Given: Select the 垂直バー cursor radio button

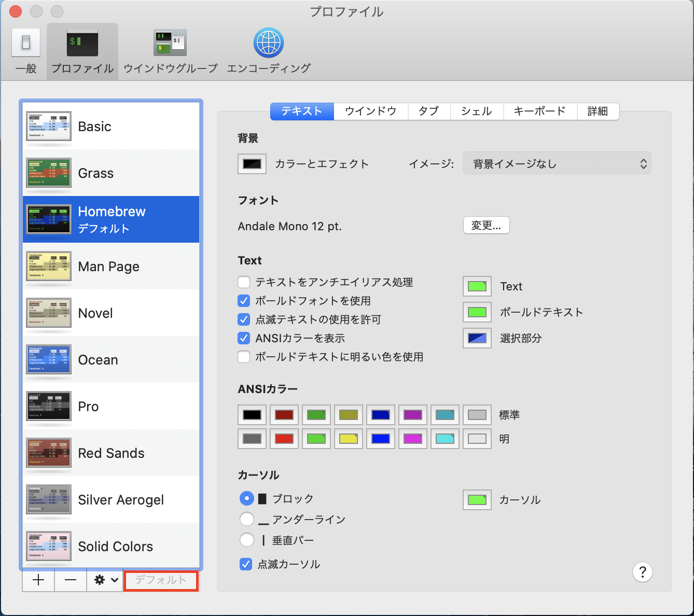Looking at the screenshot, I should pyautogui.click(x=247, y=540).
